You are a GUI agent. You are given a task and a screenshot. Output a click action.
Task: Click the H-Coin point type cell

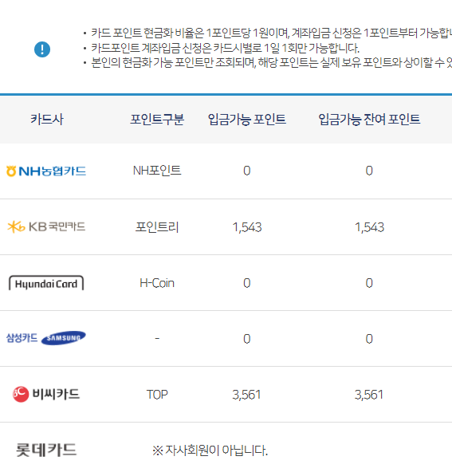point(157,283)
